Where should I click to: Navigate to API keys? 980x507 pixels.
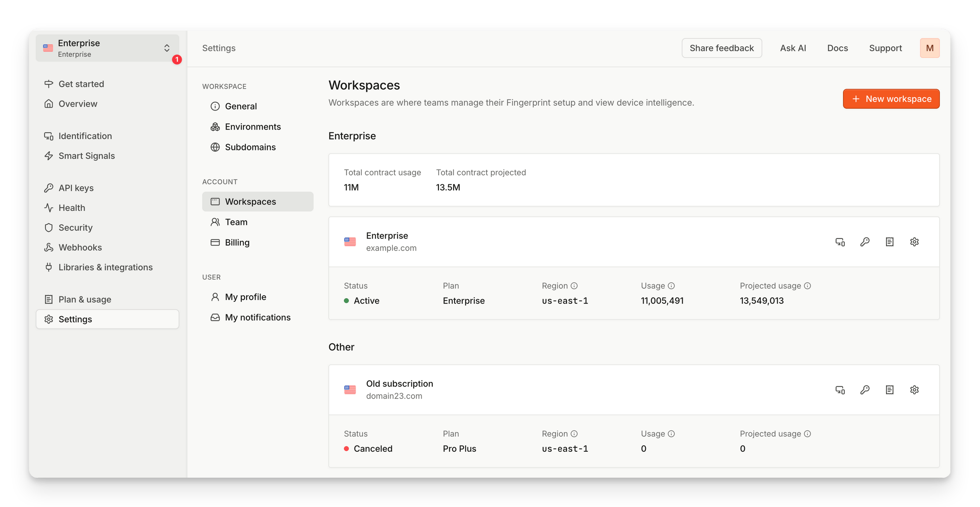[107, 188]
